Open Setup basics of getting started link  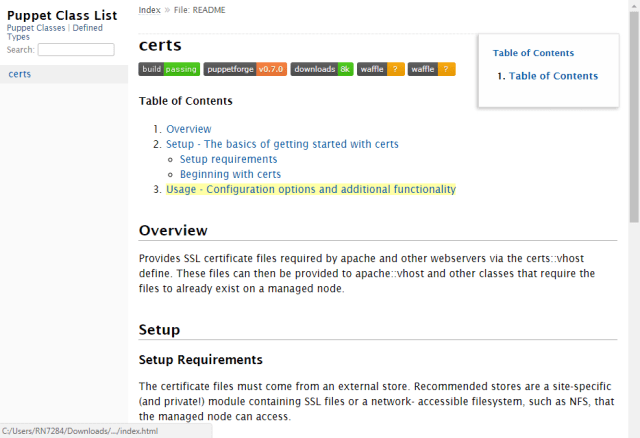(282, 144)
